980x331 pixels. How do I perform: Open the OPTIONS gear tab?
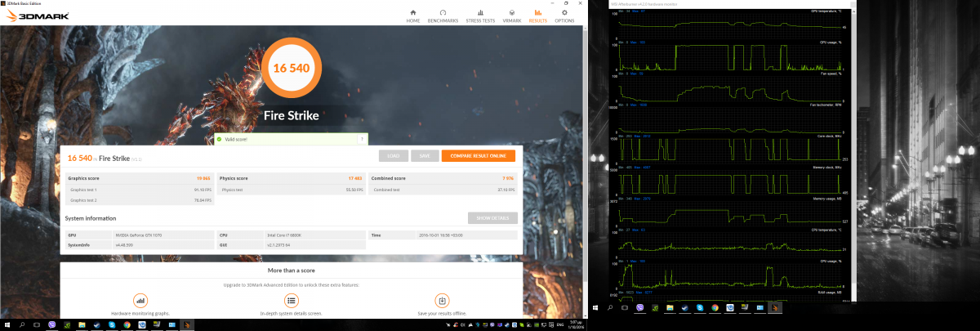(x=564, y=16)
